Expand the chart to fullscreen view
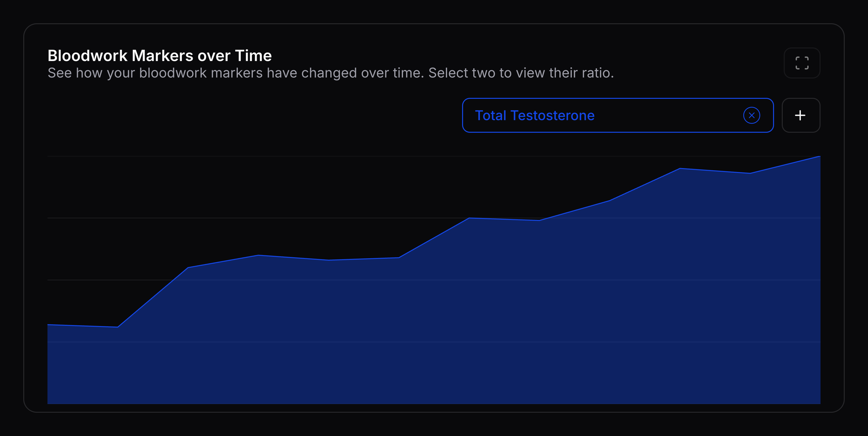The height and width of the screenshot is (436, 868). point(802,63)
